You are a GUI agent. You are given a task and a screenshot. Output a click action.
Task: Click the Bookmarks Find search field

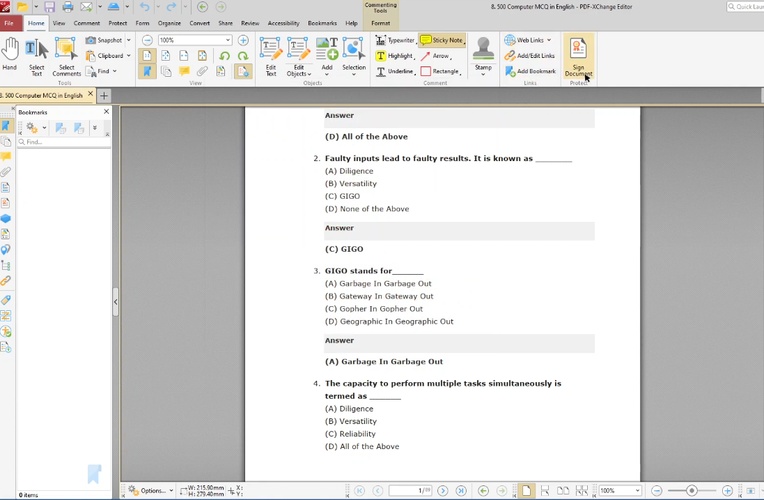[x=64, y=142]
